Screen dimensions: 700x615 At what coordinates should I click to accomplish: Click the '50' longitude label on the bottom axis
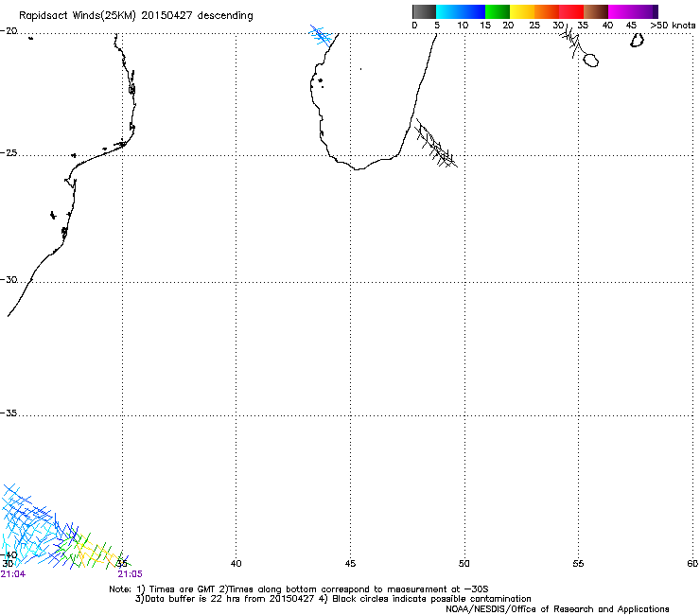coord(464,564)
